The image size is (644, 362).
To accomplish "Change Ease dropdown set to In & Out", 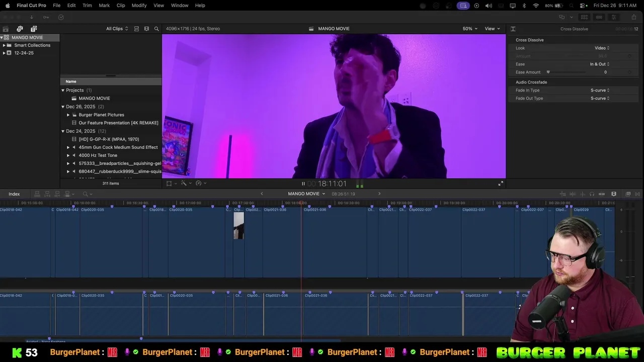I will pos(600,64).
